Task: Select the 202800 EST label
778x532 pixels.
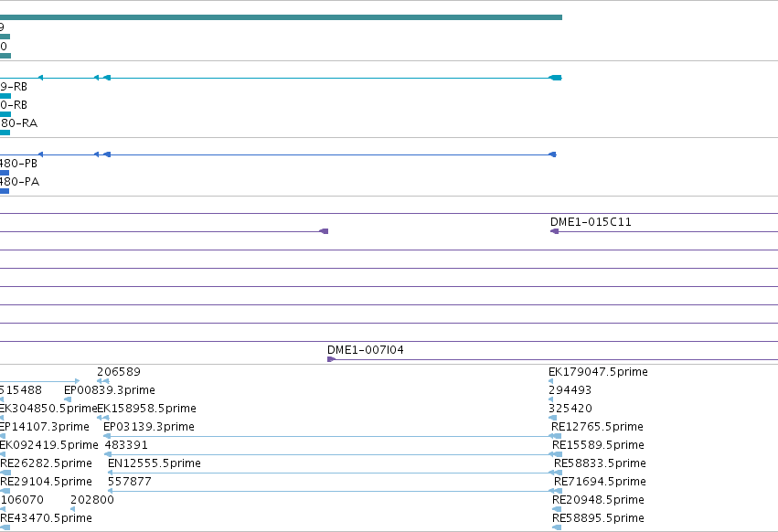Action: pos(92,500)
